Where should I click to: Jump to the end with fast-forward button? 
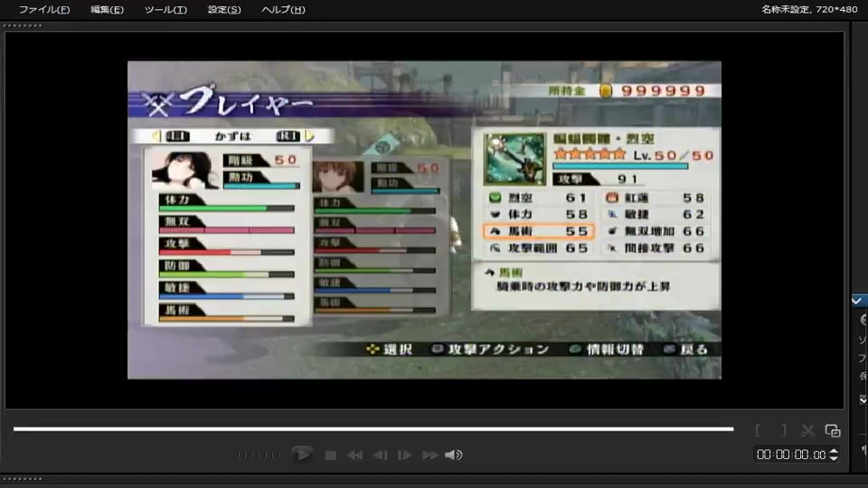pos(430,455)
